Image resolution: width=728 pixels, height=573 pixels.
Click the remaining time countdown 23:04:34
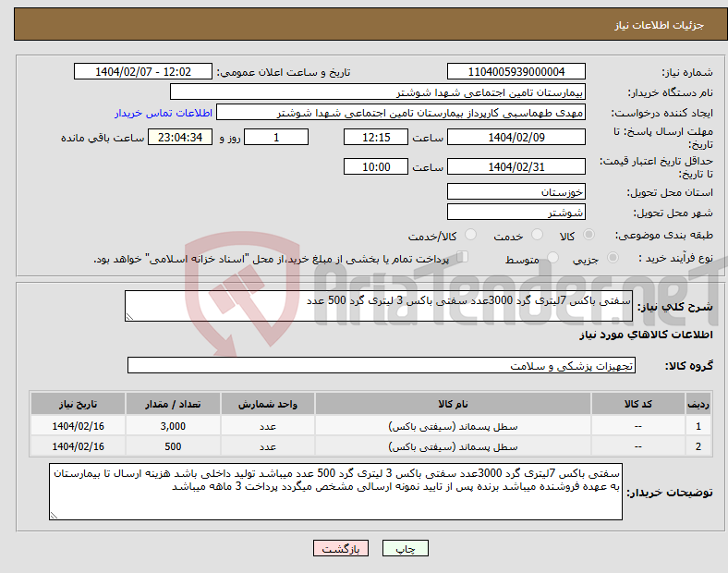pos(180,137)
